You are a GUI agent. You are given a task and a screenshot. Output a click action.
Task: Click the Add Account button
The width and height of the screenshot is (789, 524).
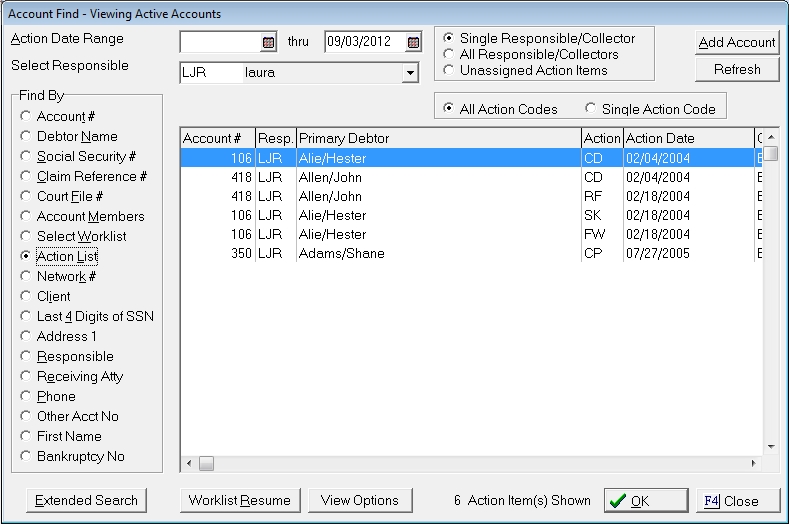point(737,42)
